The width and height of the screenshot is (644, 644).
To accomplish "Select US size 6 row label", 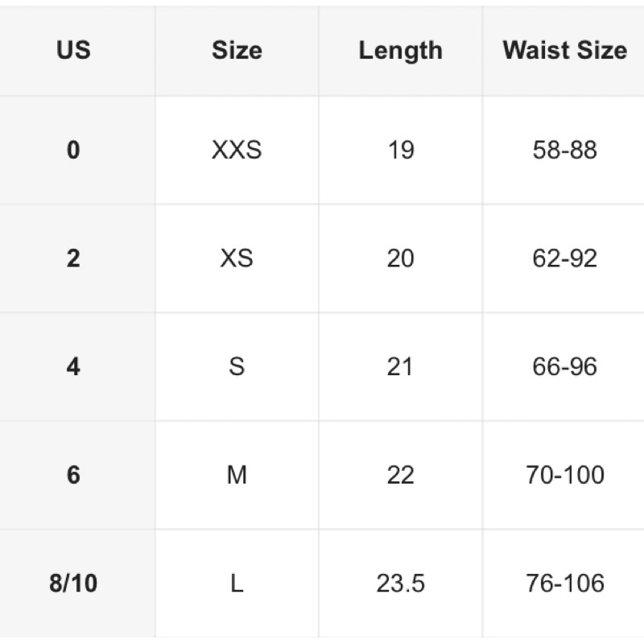I will click(73, 475).
